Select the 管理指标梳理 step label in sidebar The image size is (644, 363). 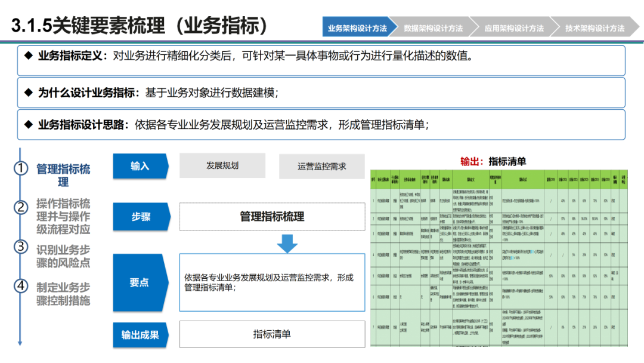(63, 175)
